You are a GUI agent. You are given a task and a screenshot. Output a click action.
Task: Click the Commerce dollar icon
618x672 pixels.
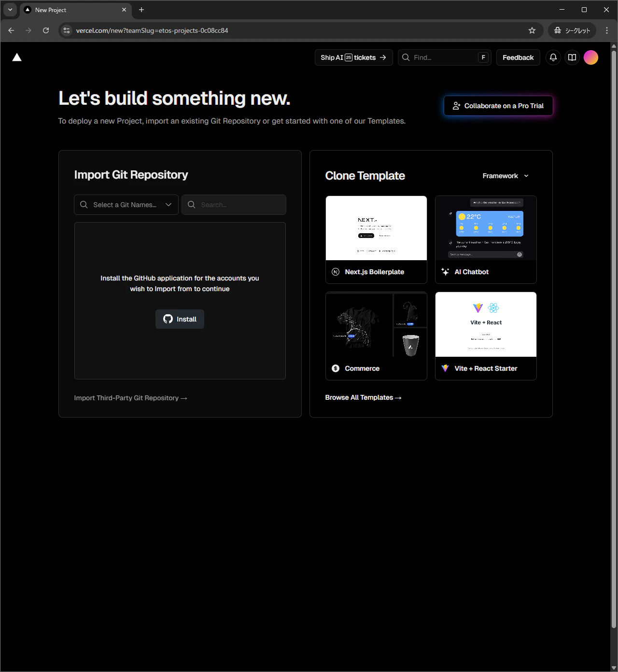(336, 368)
